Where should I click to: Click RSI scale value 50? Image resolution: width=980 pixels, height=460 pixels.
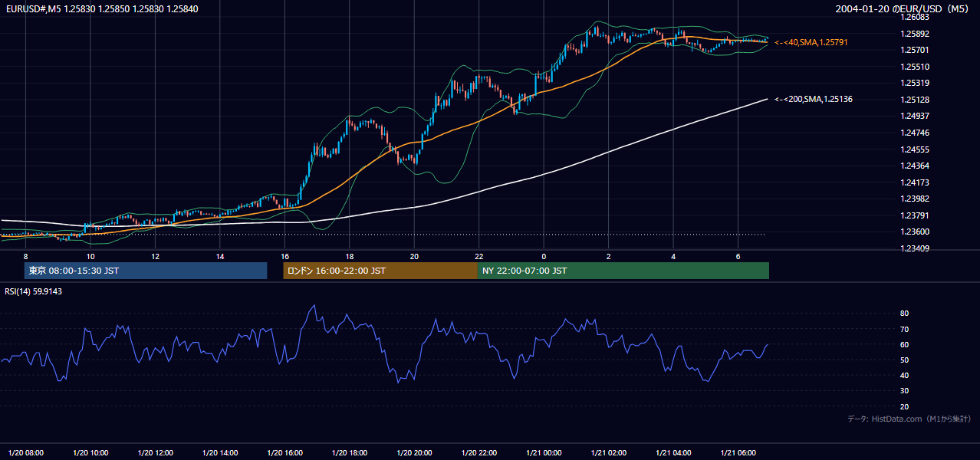click(x=904, y=360)
